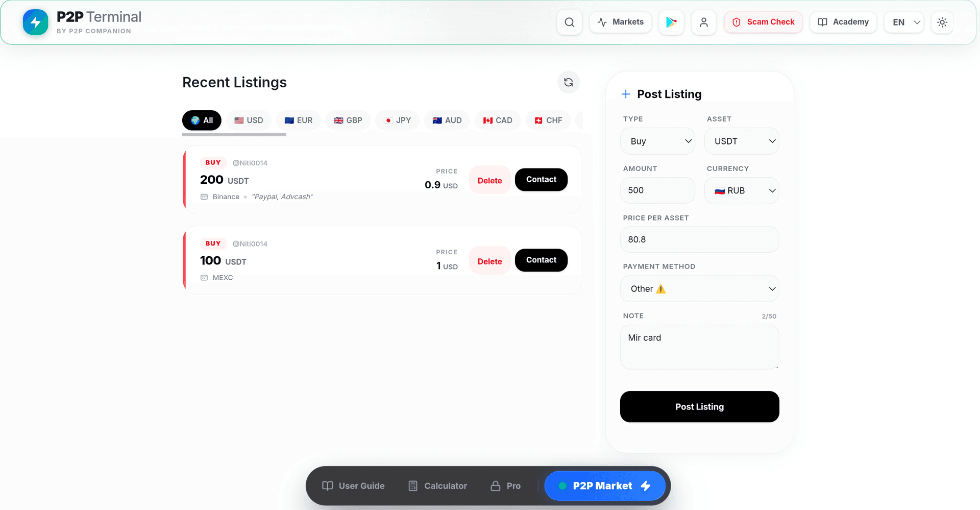Click the warning icon in Payment Method
The height and width of the screenshot is (510, 980).
661,289
